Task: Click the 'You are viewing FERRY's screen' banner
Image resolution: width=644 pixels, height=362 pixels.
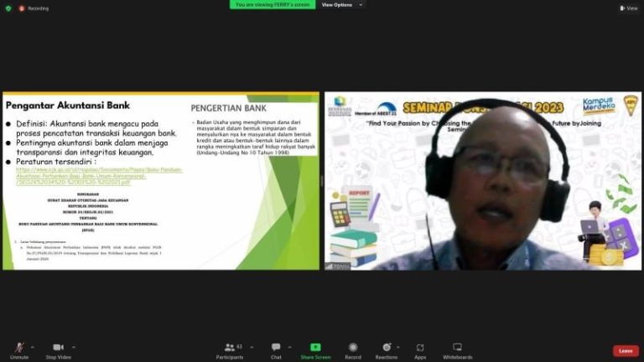Action: click(273, 5)
